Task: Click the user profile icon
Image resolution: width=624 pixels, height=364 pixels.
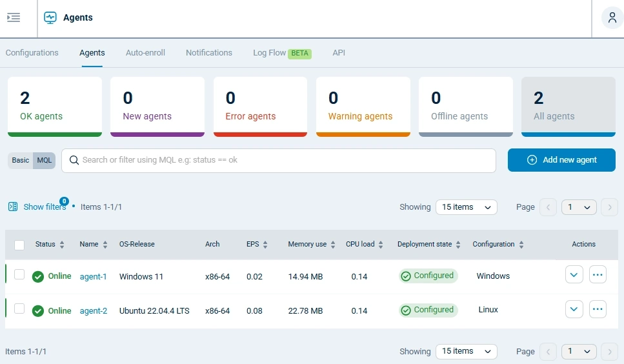Action: click(x=612, y=18)
